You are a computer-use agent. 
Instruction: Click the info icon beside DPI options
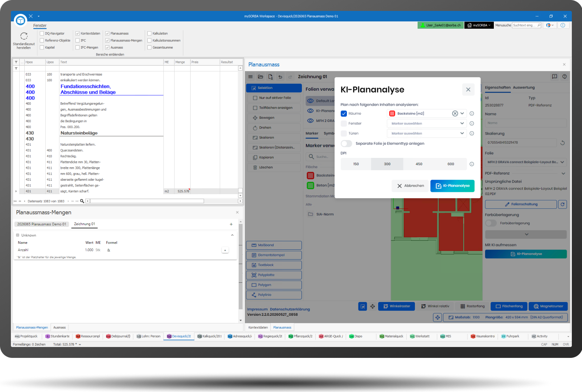[x=472, y=164]
